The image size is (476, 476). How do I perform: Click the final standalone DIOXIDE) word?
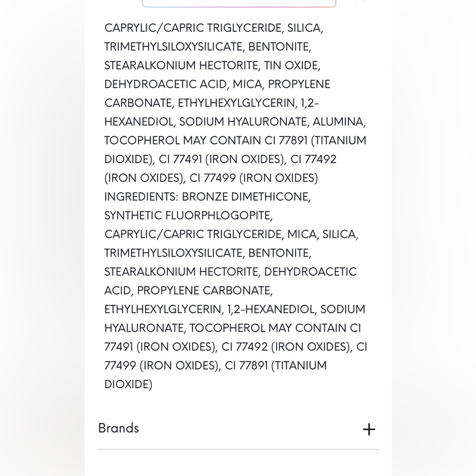(128, 384)
